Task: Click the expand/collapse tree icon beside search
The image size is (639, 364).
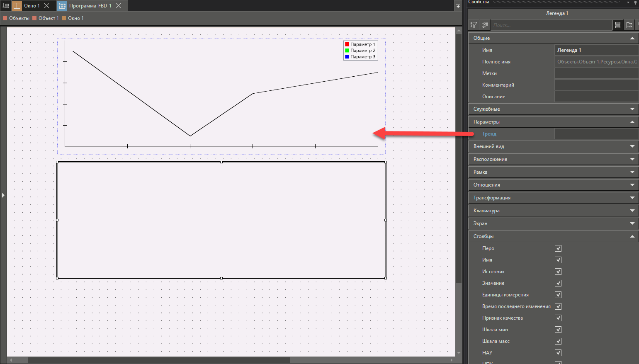Action: [485, 25]
